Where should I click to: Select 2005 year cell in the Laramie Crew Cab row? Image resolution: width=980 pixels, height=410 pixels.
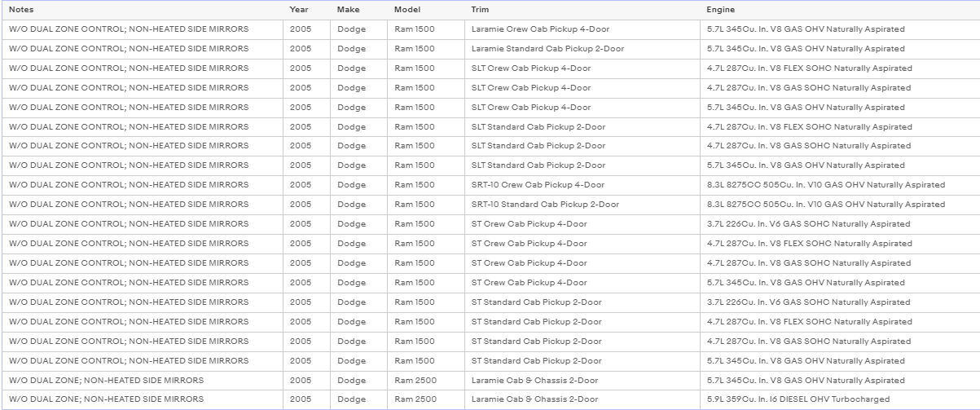point(306,29)
